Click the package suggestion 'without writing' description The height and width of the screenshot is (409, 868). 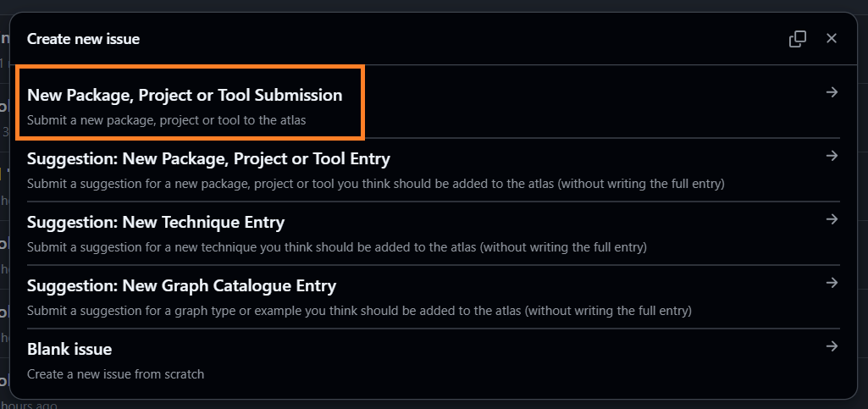pyautogui.click(x=375, y=184)
